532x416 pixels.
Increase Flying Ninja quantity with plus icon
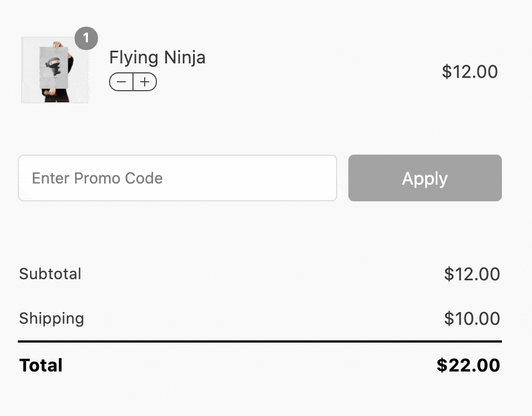tap(145, 82)
